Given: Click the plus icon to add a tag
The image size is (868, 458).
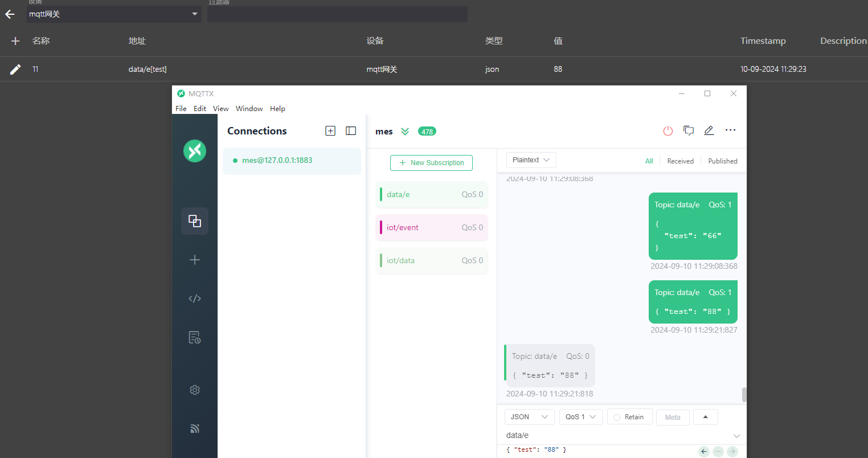Looking at the screenshot, I should pos(15,41).
